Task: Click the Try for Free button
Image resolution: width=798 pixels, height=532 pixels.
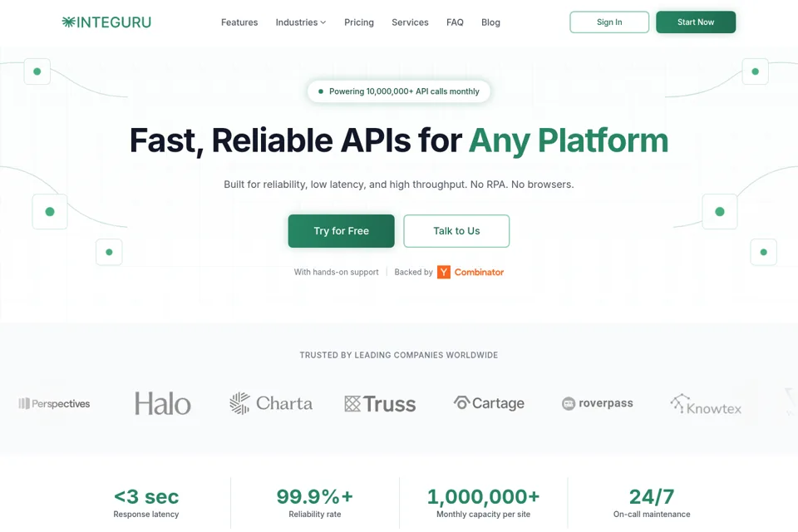Action: pos(341,231)
